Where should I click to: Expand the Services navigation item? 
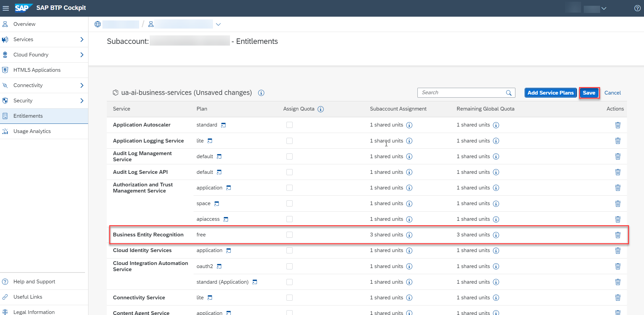click(x=82, y=39)
